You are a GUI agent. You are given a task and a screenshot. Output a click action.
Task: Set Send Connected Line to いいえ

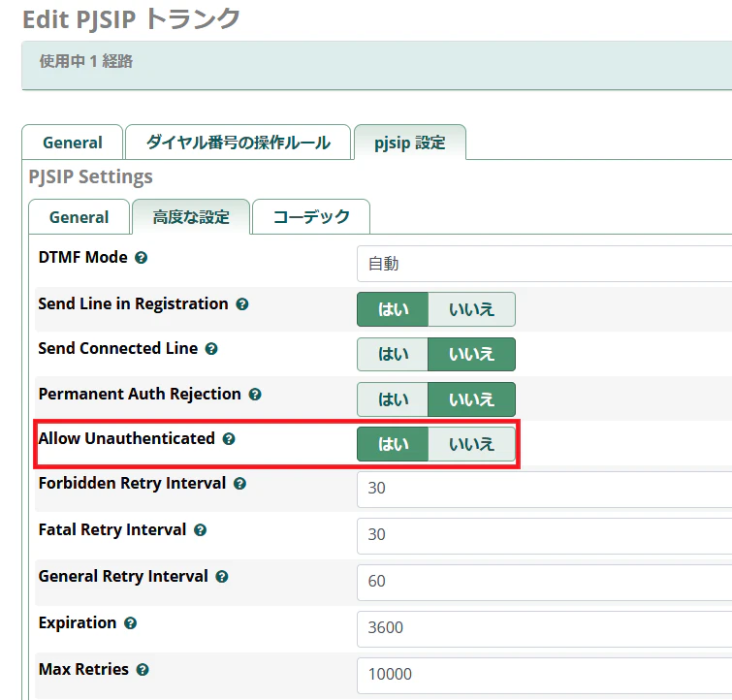pos(471,355)
